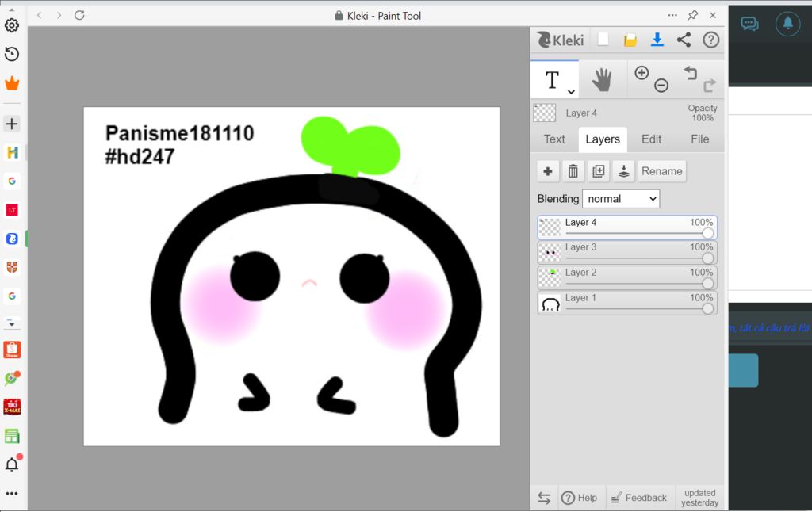This screenshot has height=512, width=812.
Task: Pin the Kleki side panel
Action: pyautogui.click(x=693, y=16)
